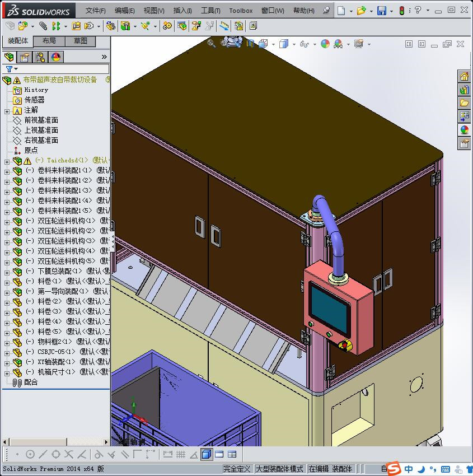Toggle the grid display icon in bottom toolbar

(181, 455)
